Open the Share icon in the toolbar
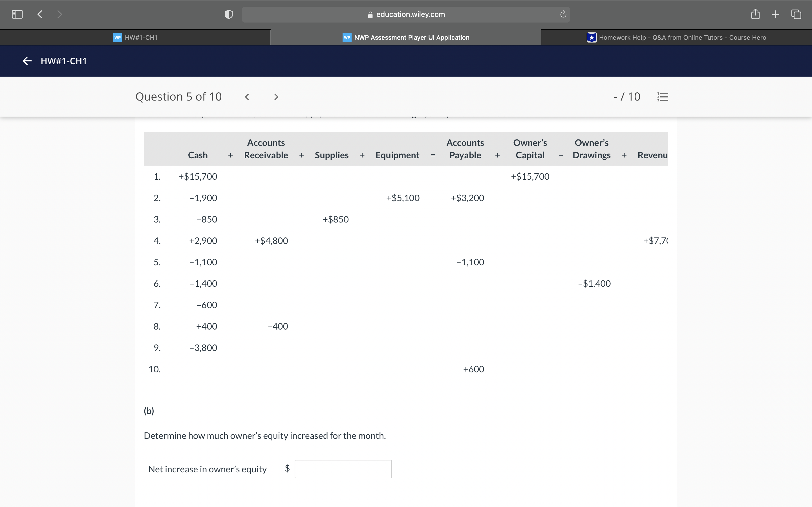The width and height of the screenshot is (812, 507). [755, 14]
